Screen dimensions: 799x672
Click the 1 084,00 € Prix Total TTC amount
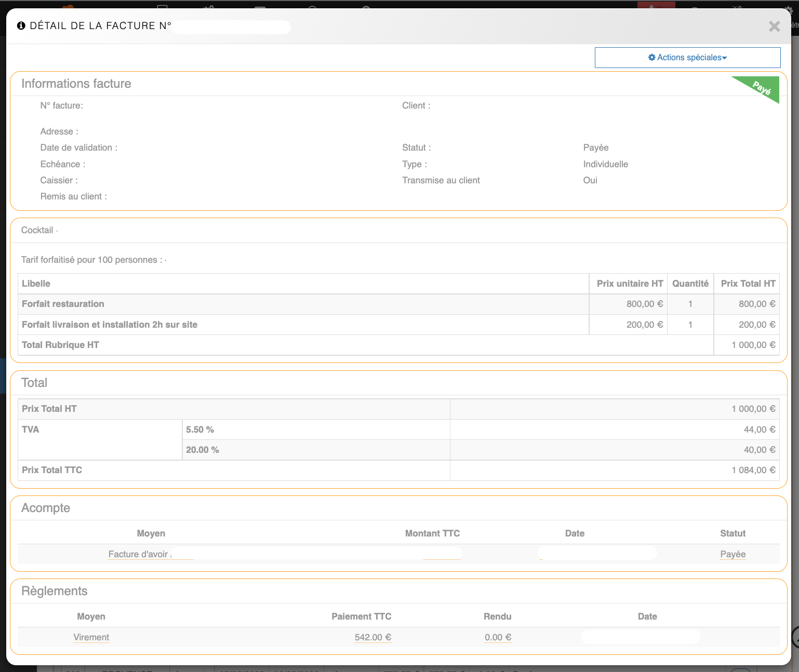pyautogui.click(x=753, y=470)
